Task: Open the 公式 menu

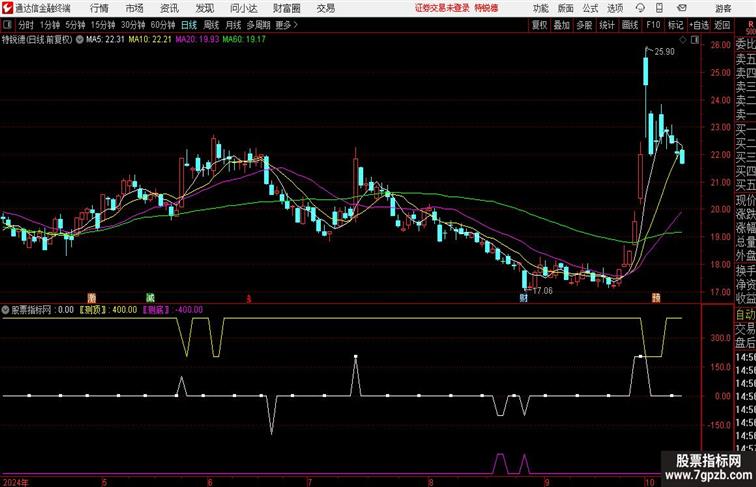Action: pos(591,8)
